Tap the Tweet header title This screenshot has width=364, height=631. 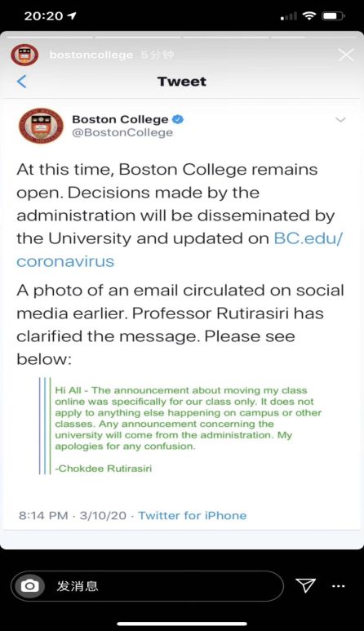[x=182, y=82]
